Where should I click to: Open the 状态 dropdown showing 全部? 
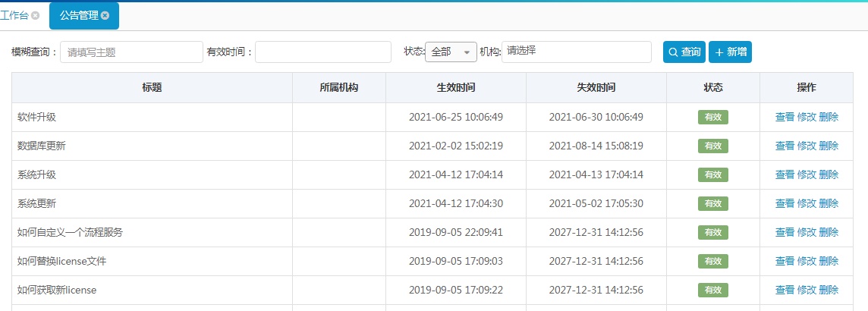(x=451, y=52)
